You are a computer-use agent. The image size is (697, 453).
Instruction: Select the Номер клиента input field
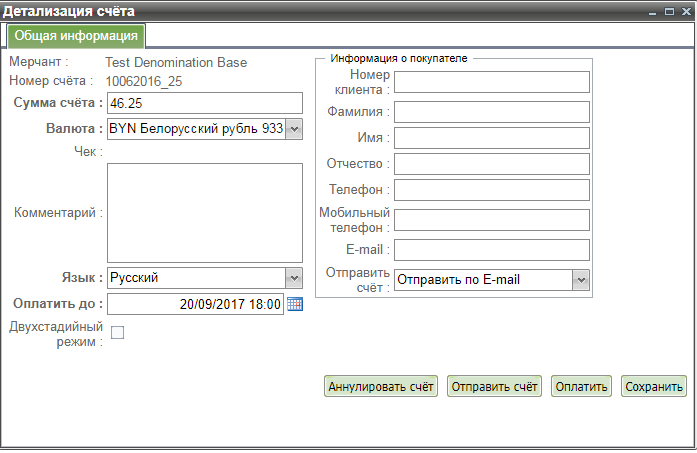click(491, 82)
